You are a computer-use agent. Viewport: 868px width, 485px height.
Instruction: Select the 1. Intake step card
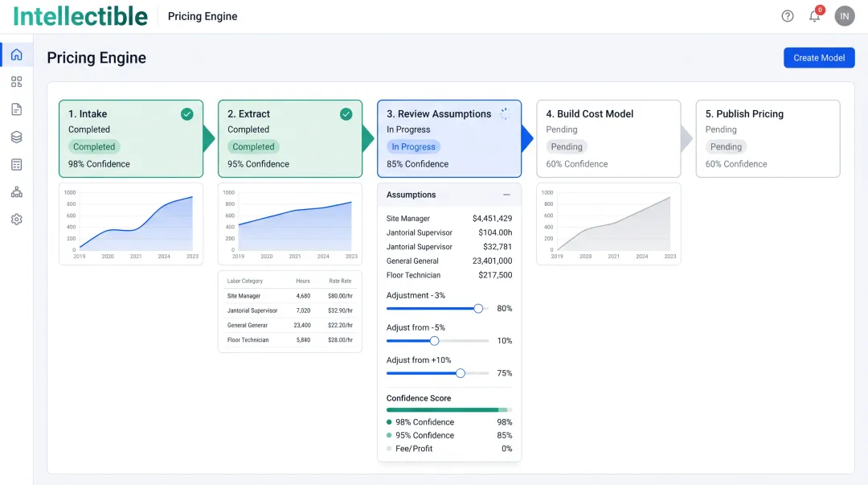click(131, 138)
